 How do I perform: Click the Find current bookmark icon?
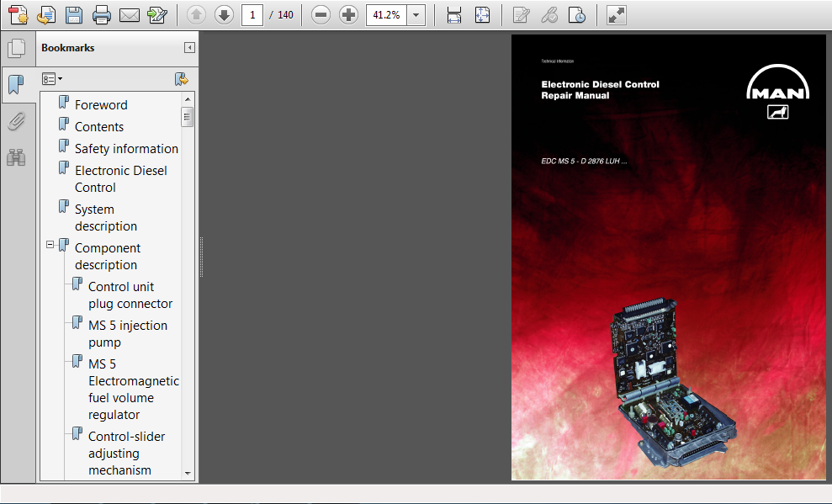pos(182,79)
